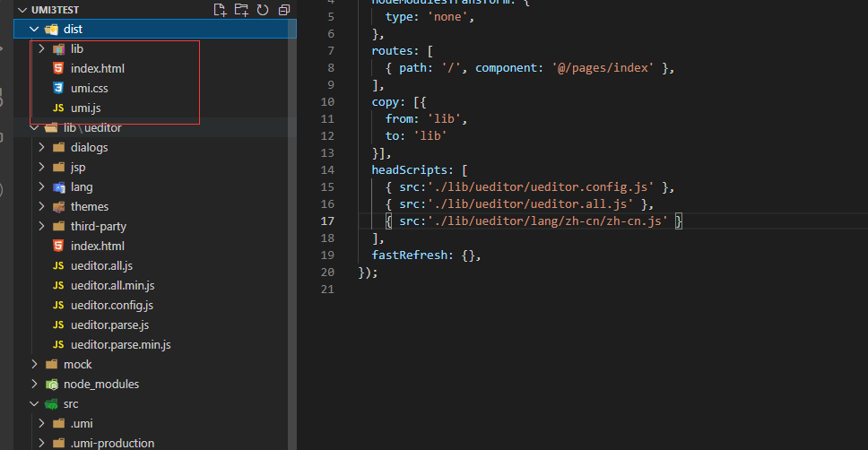868x450 pixels.
Task: Click the ueditor.config.js path string on line 15
Action: [x=541, y=187]
